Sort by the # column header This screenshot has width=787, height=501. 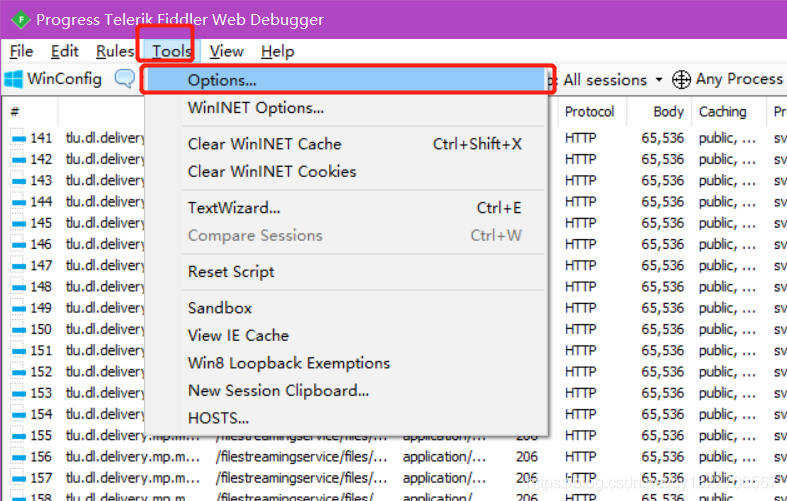pyautogui.click(x=15, y=111)
